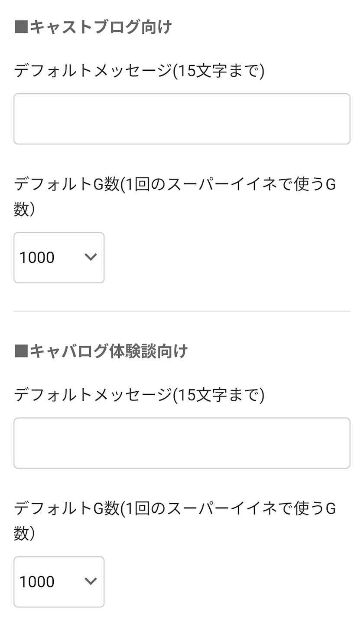Image resolution: width=364 pixels, height=639 pixels.
Task: Click the default message field under キャストブログ向け
Action: tap(182, 119)
